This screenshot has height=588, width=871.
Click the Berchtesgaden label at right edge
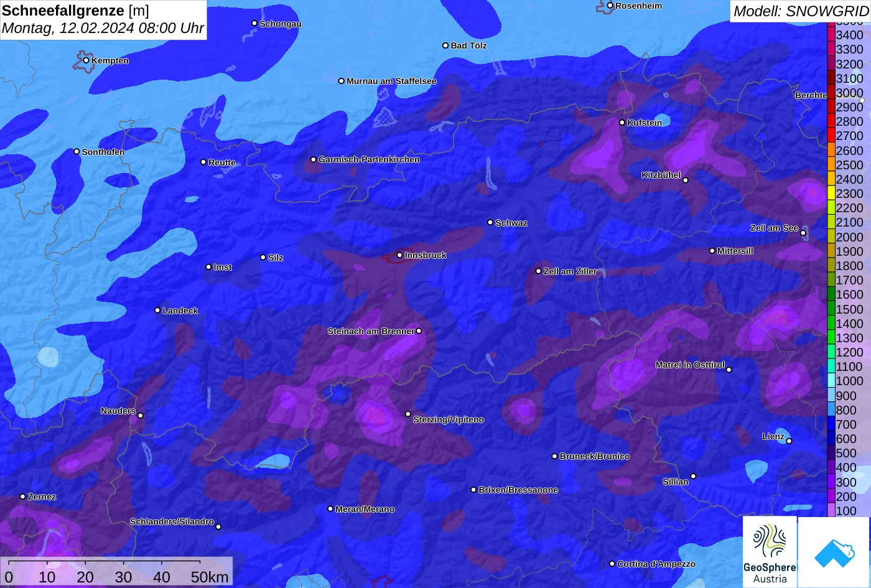coord(811,95)
